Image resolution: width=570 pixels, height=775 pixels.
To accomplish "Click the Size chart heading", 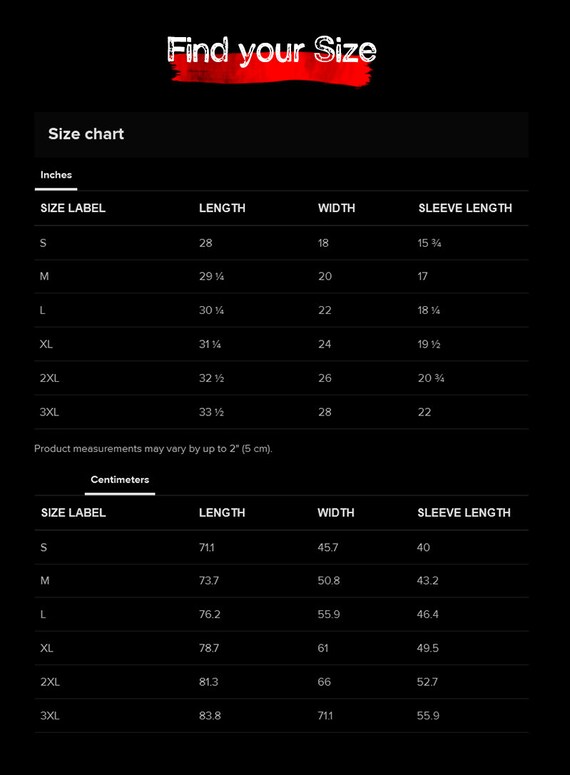I will tap(86, 134).
